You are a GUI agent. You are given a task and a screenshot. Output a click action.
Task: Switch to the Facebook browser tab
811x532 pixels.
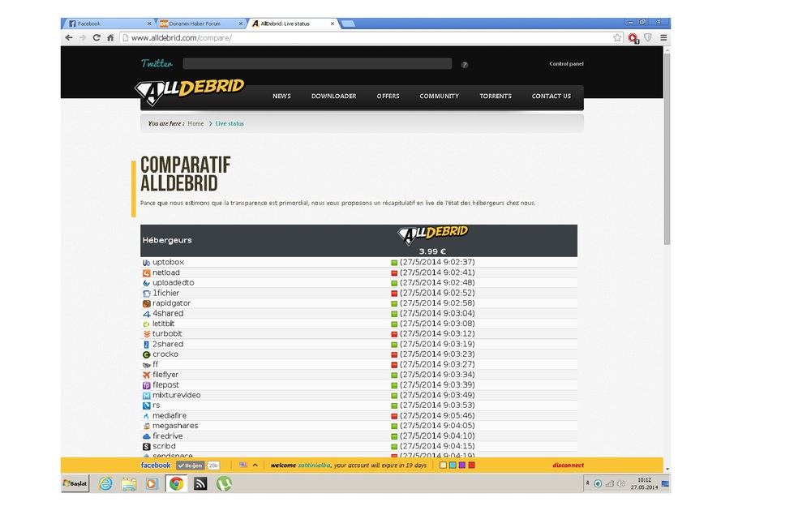tap(110, 24)
